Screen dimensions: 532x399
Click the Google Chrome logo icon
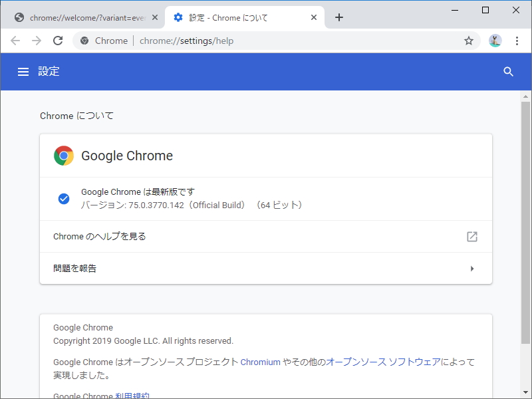tap(64, 155)
